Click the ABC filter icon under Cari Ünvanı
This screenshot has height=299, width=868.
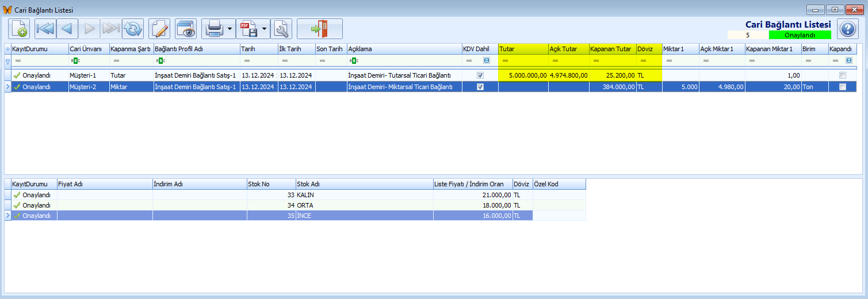pyautogui.click(x=74, y=60)
